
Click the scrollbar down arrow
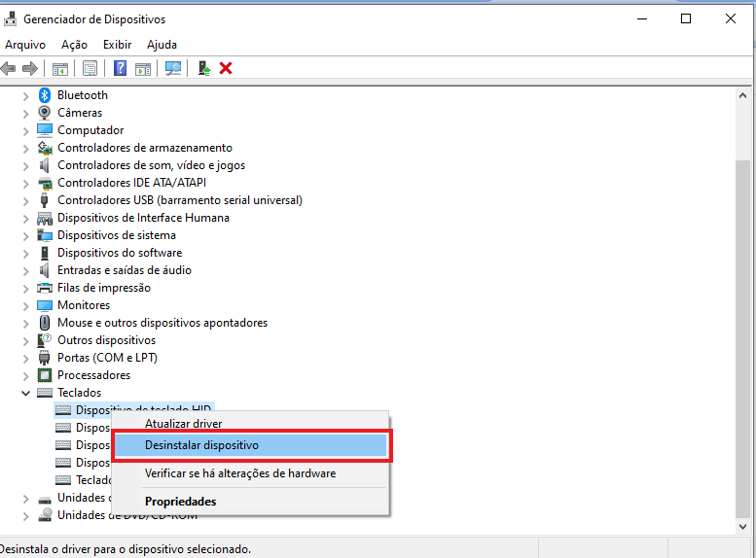click(x=742, y=527)
